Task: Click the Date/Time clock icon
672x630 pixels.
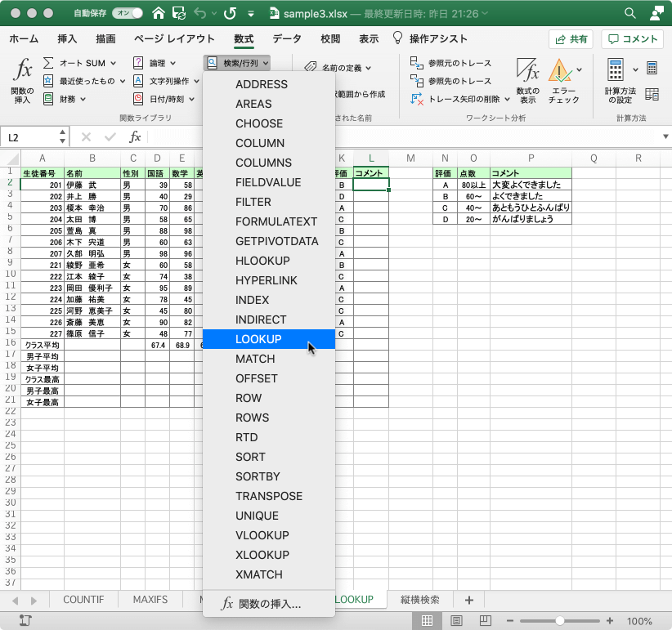Action: [138, 99]
